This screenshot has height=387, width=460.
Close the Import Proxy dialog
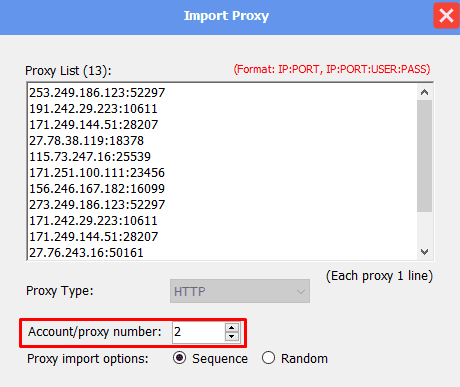[446, 15]
